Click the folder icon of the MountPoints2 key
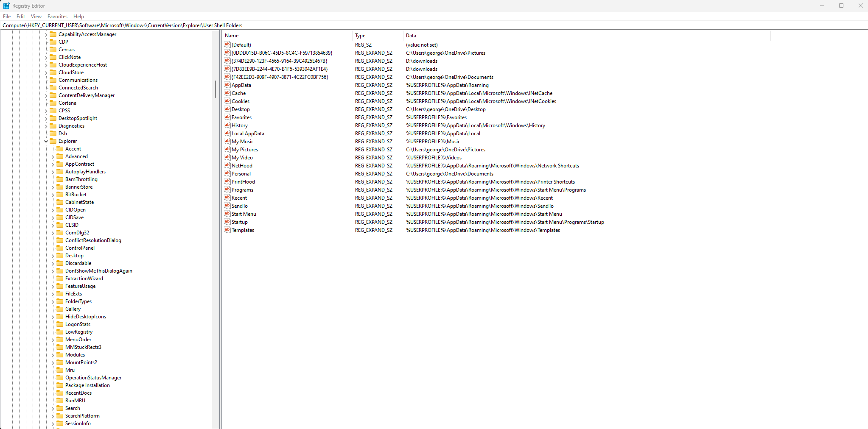This screenshot has width=868, height=429. coord(60,362)
